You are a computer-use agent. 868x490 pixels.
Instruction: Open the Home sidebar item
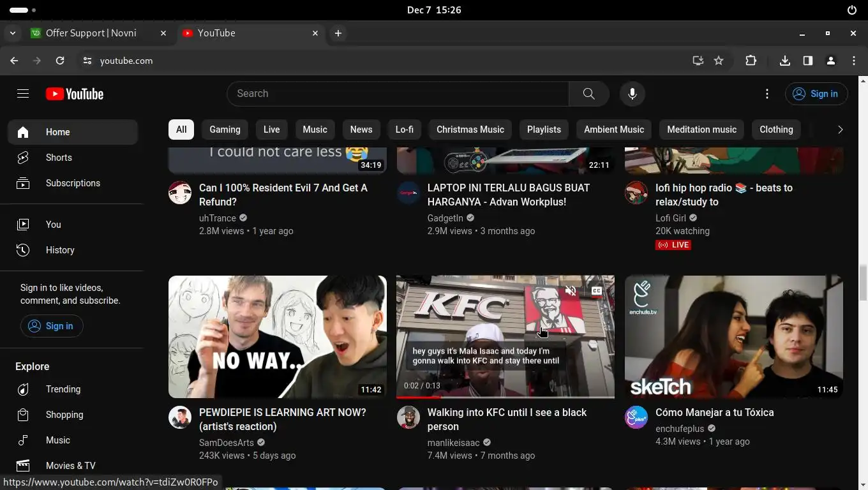[73, 132]
